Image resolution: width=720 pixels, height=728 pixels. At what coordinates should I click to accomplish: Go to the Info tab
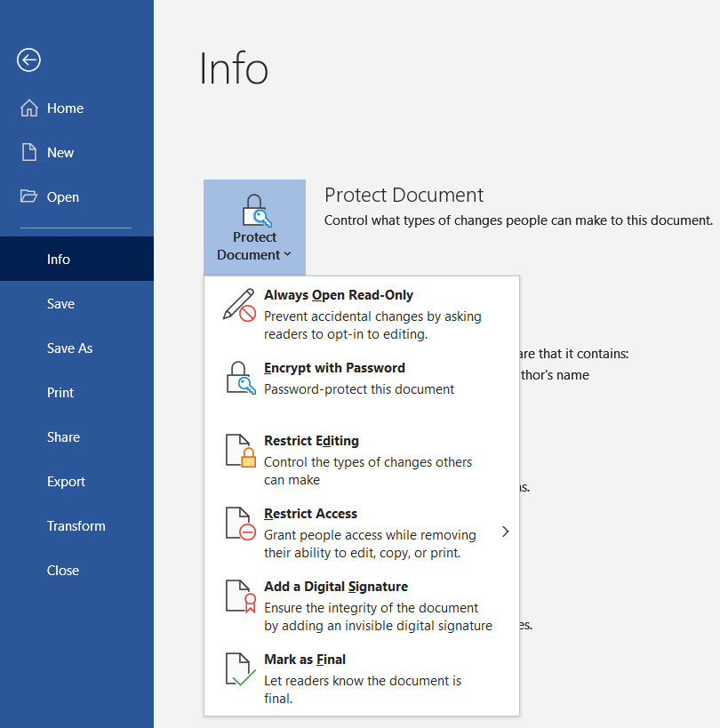(76, 259)
